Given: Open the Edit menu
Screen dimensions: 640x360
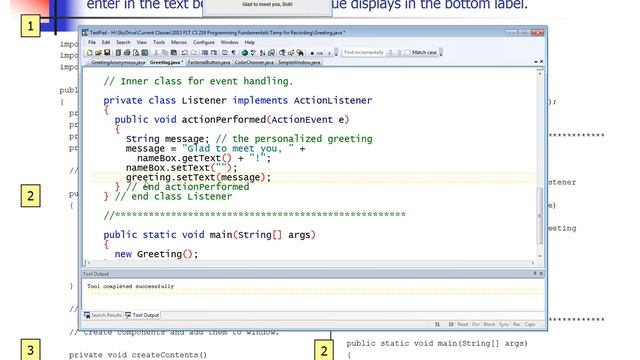Looking at the screenshot, I should (106, 42).
